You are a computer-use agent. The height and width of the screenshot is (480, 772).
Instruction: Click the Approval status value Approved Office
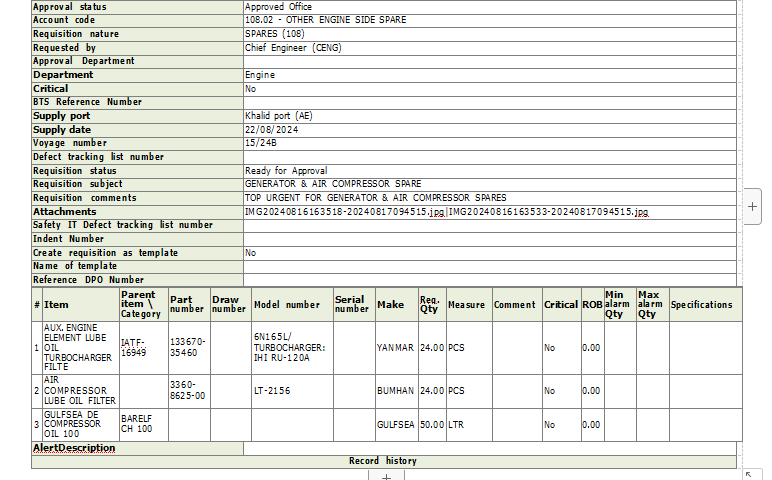pos(278,7)
